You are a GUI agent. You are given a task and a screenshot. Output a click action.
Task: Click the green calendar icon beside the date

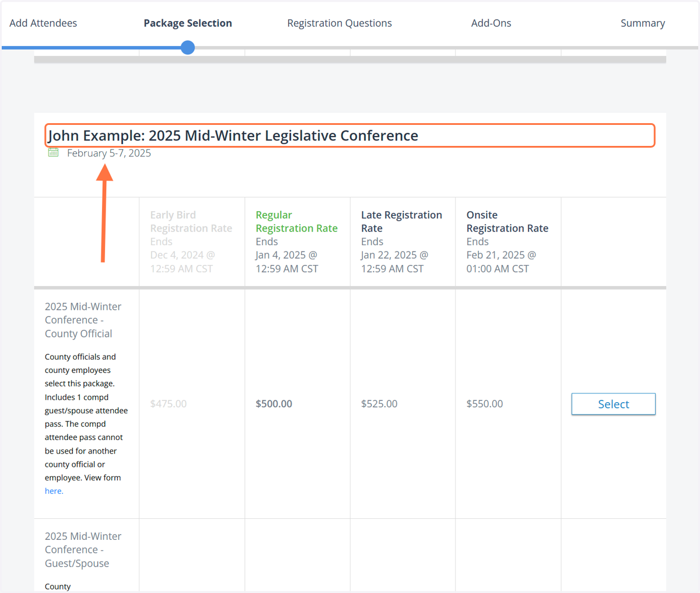[53, 152]
